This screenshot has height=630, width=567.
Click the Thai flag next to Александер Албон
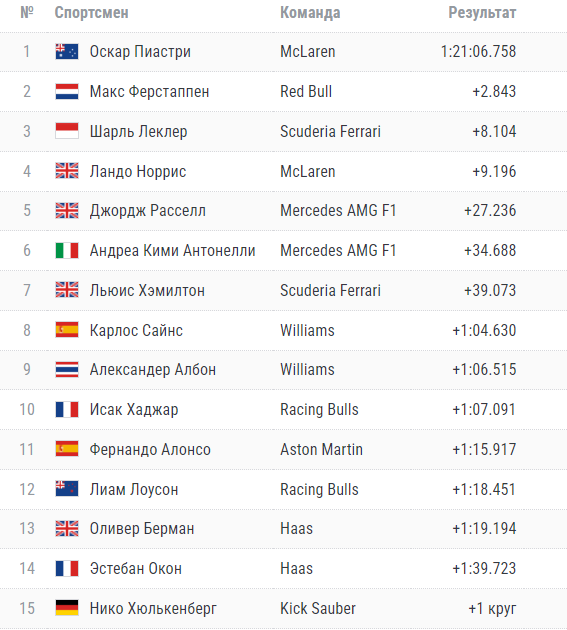click(x=67, y=370)
